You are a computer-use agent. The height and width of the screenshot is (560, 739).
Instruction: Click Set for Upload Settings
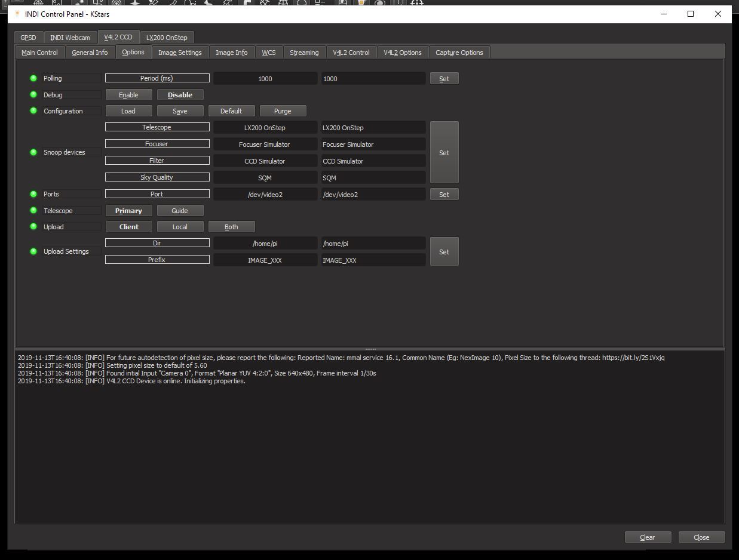[x=444, y=252]
